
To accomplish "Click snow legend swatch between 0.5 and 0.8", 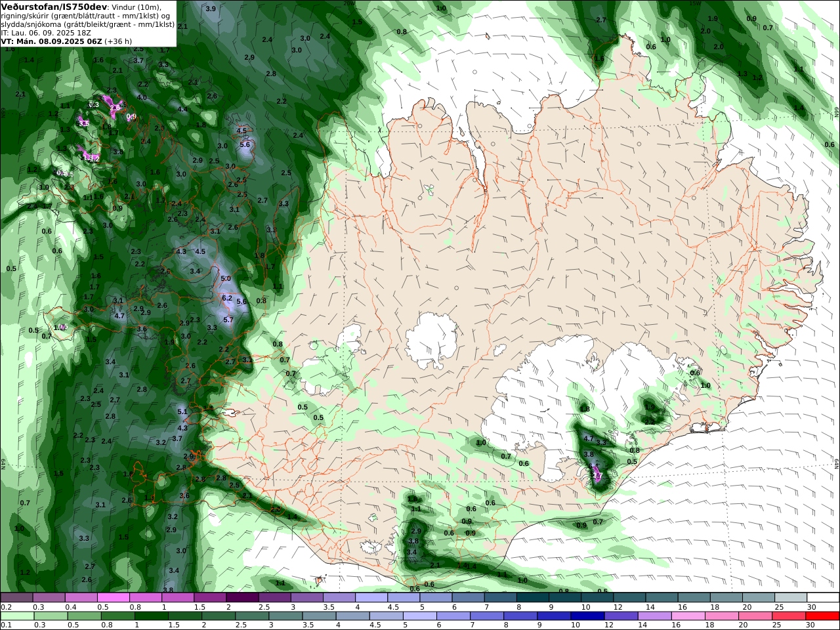I will click(x=114, y=597).
